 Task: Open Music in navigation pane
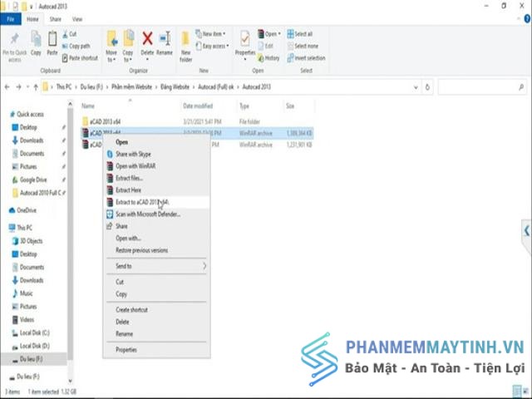coord(22,293)
